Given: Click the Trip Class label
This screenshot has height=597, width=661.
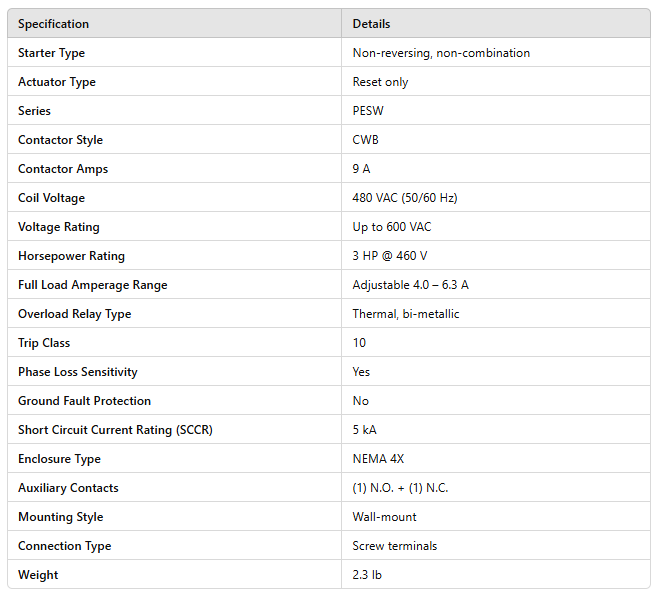Looking at the screenshot, I should tap(44, 343).
